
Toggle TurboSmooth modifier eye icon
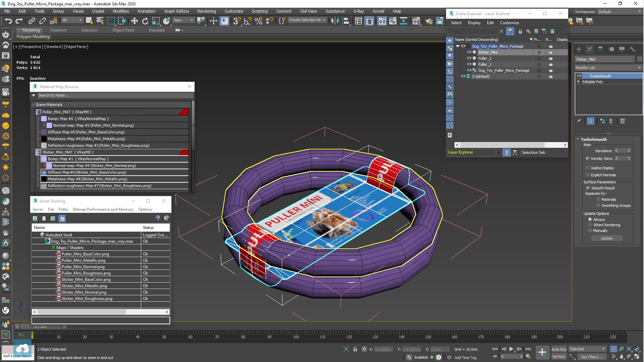pyautogui.click(x=579, y=76)
